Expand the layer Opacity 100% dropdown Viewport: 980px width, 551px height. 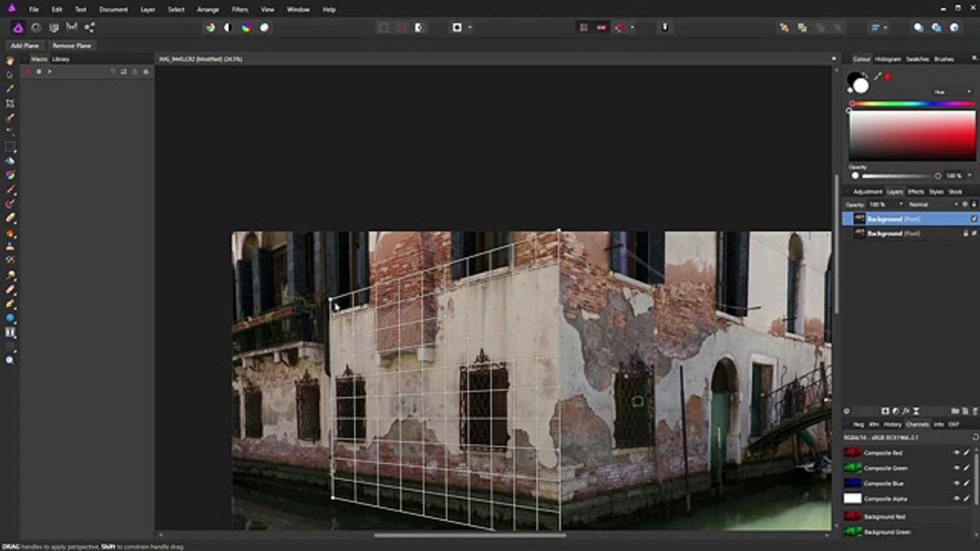pos(887,204)
